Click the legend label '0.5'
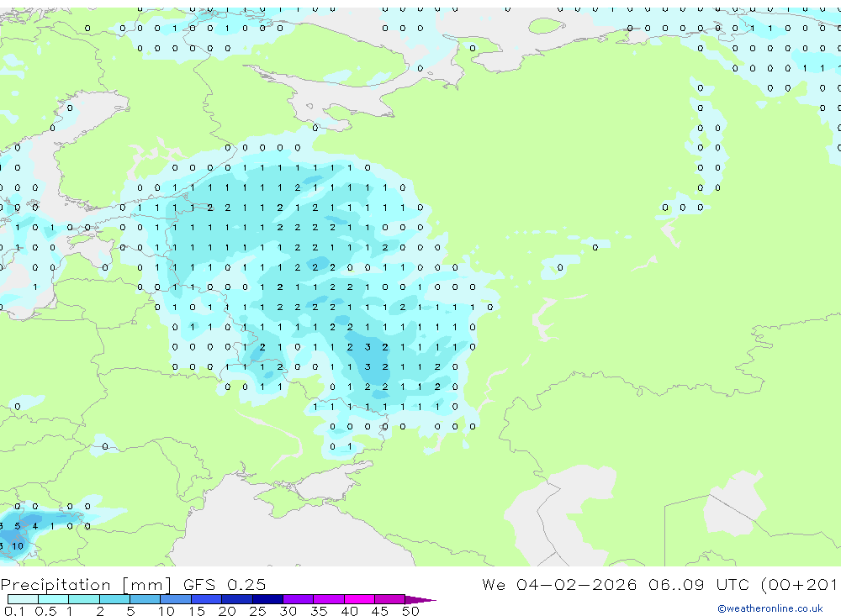The image size is (841, 616). coord(45,611)
